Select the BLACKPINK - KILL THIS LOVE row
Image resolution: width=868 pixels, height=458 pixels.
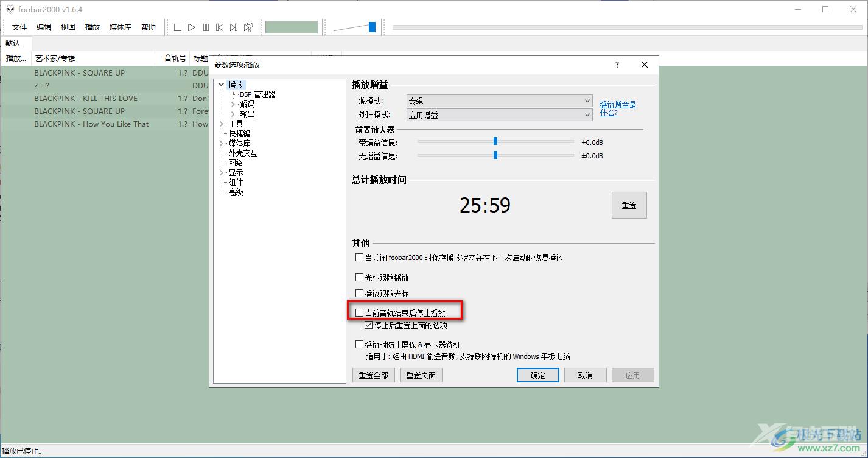(105, 98)
